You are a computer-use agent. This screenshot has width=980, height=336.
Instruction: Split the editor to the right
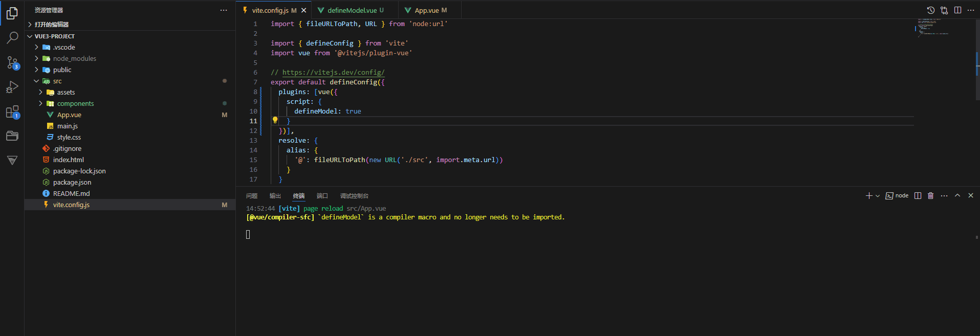[957, 10]
